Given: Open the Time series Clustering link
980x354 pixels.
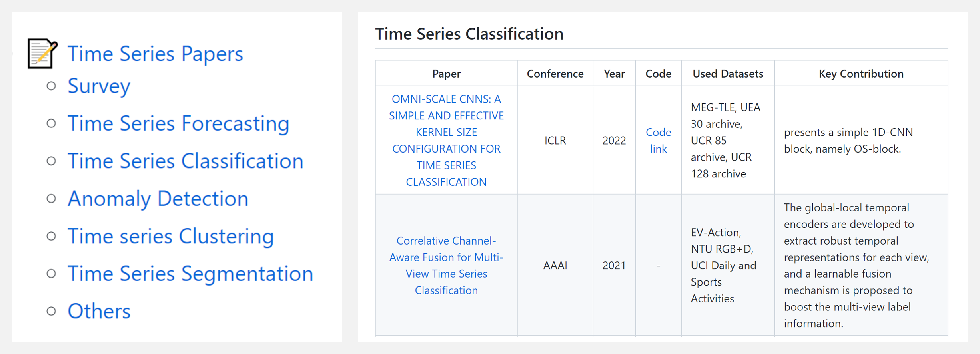Looking at the screenshot, I should tap(171, 236).
